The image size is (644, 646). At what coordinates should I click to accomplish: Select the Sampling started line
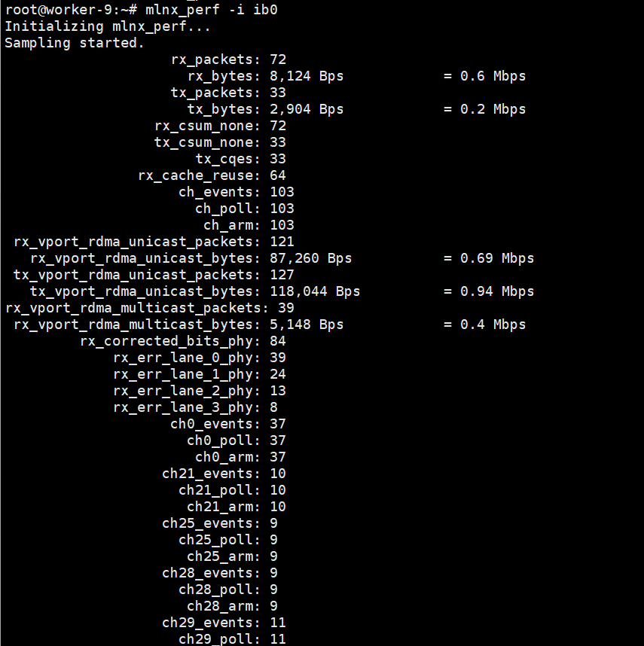coord(75,43)
